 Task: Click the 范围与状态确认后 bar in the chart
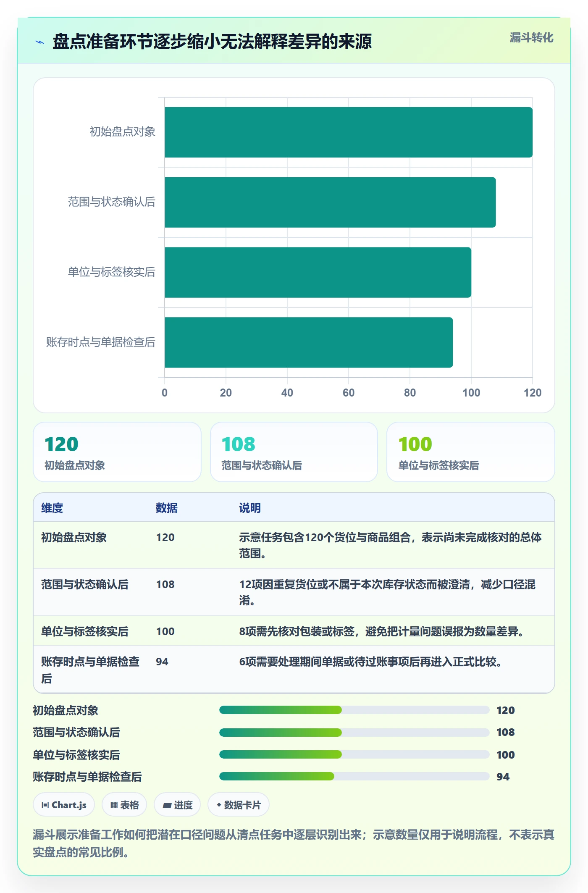tap(330, 202)
